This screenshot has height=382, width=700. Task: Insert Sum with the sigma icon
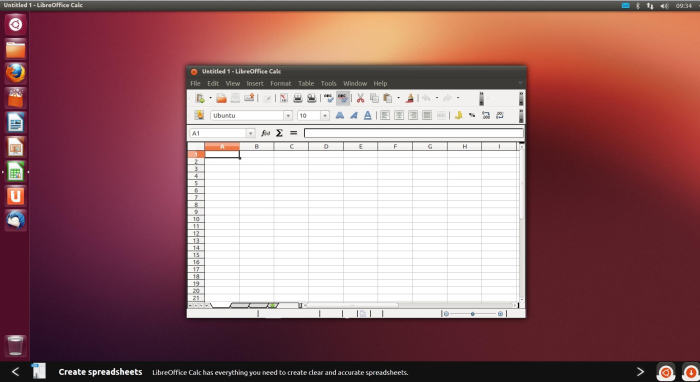click(x=279, y=133)
